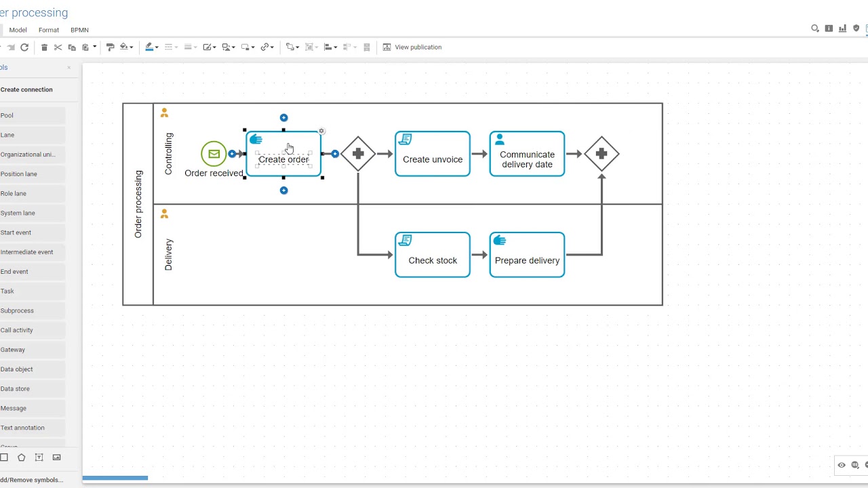The image size is (868, 488).
Task: Select the Task symbol
Action: 33,291
